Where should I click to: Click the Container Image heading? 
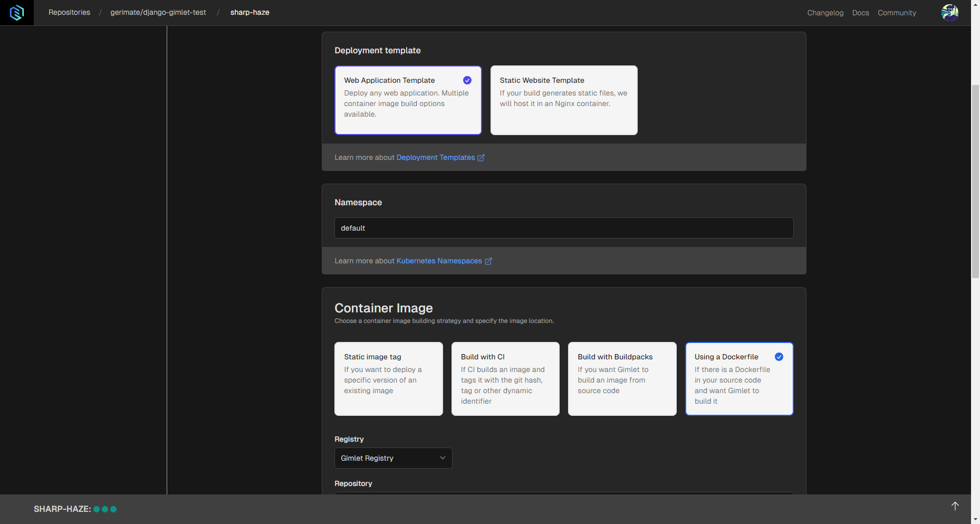point(383,308)
